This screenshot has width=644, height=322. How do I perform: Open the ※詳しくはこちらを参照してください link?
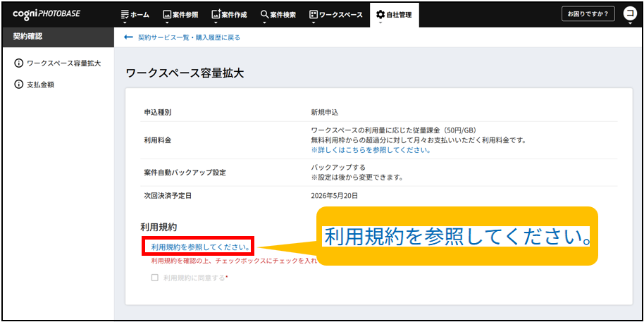(371, 150)
